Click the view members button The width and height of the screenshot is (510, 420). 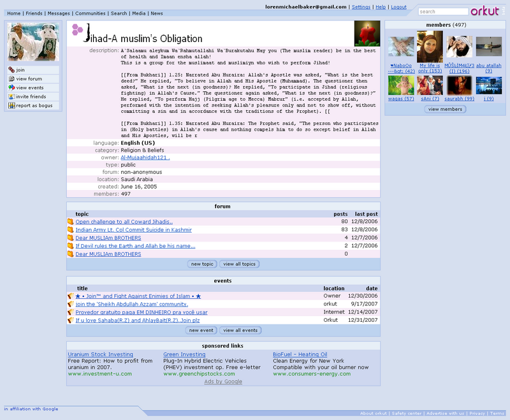point(445,109)
